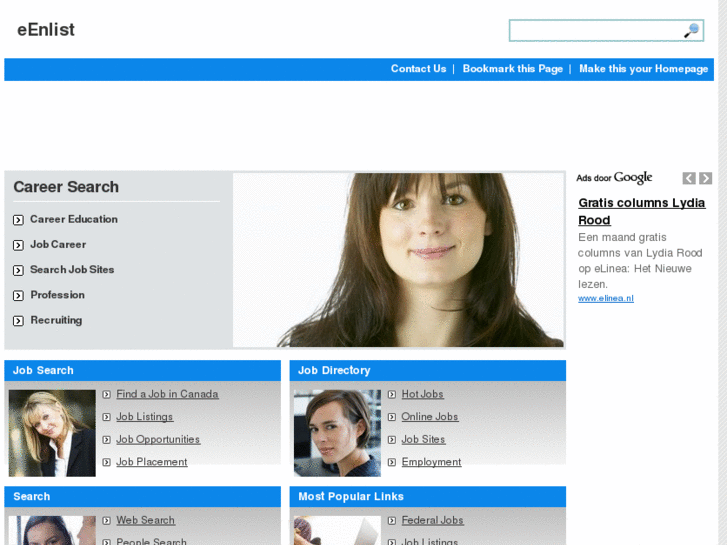
Task: Open the Job Career link
Action: click(x=58, y=244)
